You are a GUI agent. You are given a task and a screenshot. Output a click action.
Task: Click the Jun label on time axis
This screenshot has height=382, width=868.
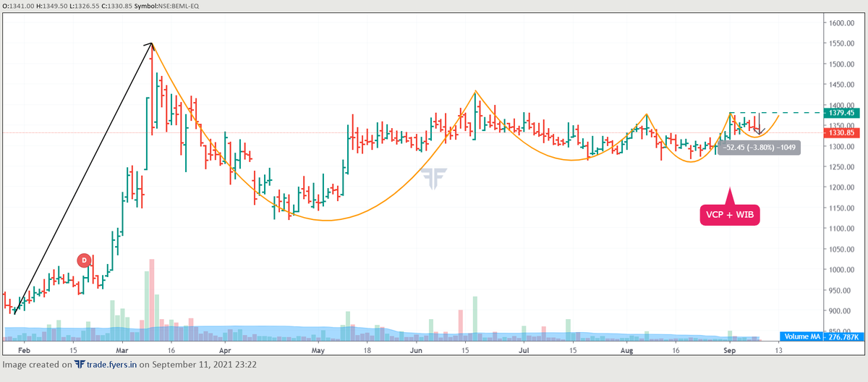point(417,349)
